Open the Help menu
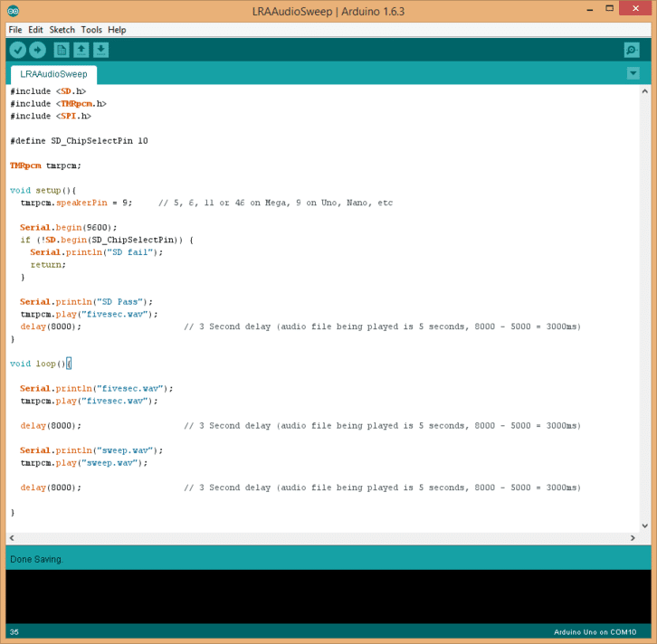 [x=117, y=30]
